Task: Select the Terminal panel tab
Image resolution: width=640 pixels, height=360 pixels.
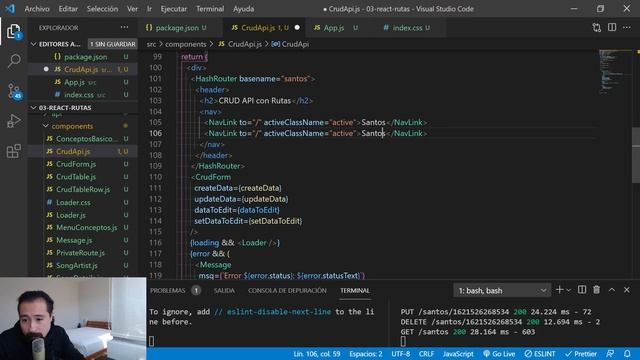Action: tap(355, 291)
